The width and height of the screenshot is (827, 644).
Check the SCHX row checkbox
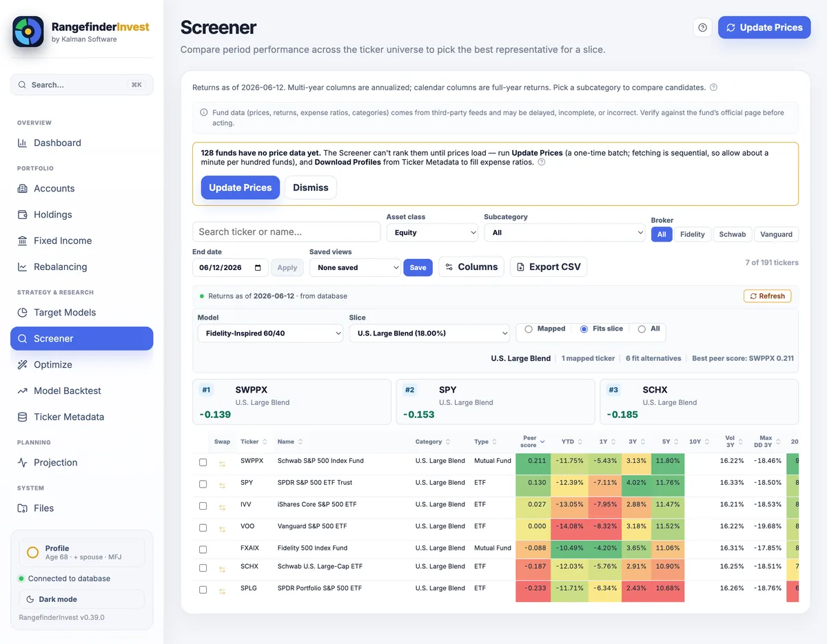click(x=203, y=568)
